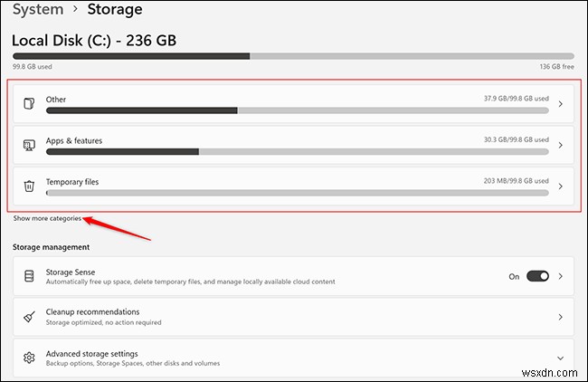Go back to System breadcrumb
The image size is (588, 382).
(x=38, y=10)
